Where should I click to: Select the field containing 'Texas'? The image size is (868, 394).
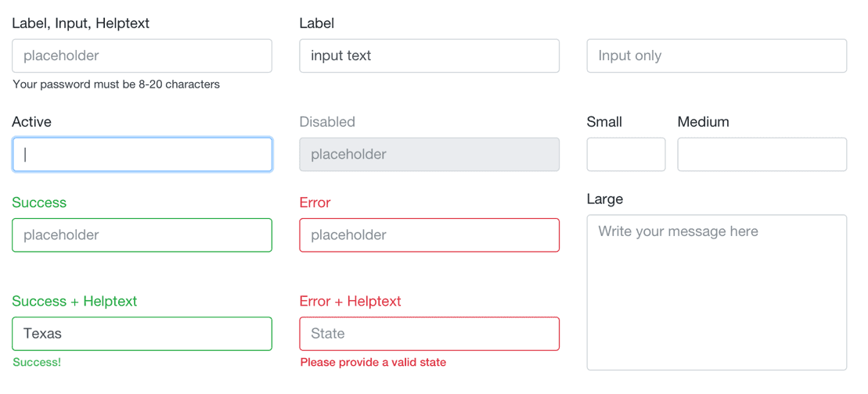coord(142,334)
